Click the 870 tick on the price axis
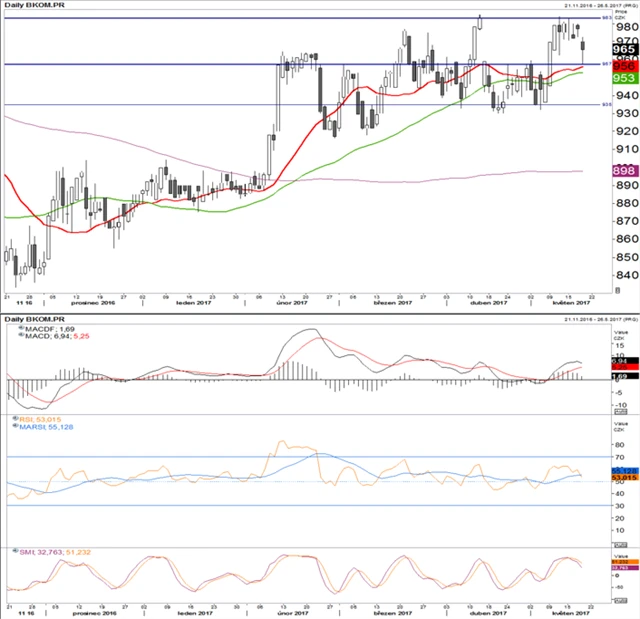Viewport: 640px width, 619px height. coord(627,221)
